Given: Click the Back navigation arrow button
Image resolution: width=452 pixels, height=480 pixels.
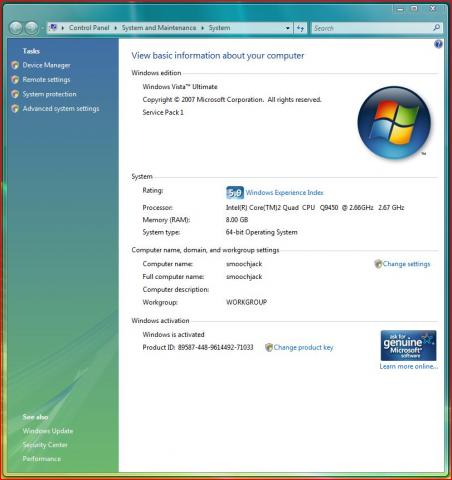Looking at the screenshot, I should coord(16,28).
